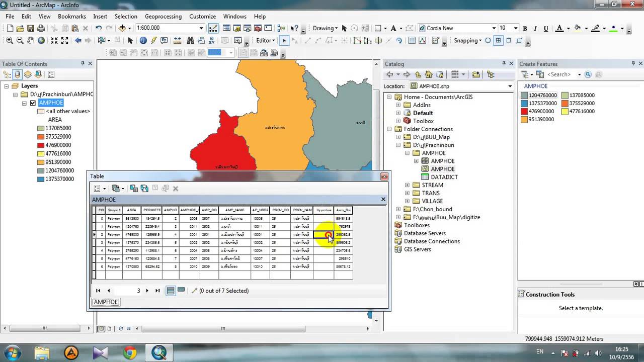This screenshot has width=644, height=362.
Task: Toggle Italic text formatting
Action: click(x=535, y=28)
